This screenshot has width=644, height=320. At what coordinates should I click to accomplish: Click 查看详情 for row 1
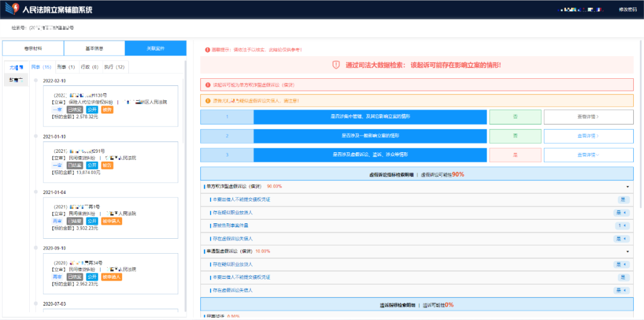coord(588,117)
